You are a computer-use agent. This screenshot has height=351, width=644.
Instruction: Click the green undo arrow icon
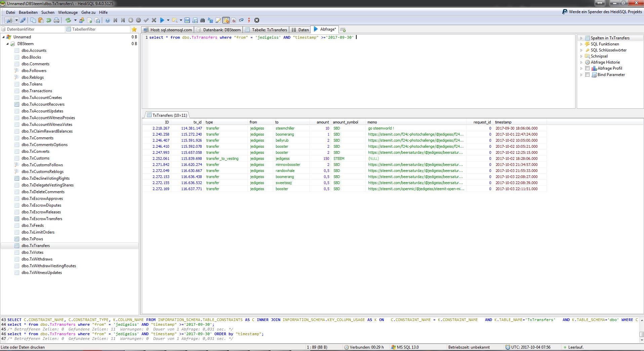click(49, 20)
